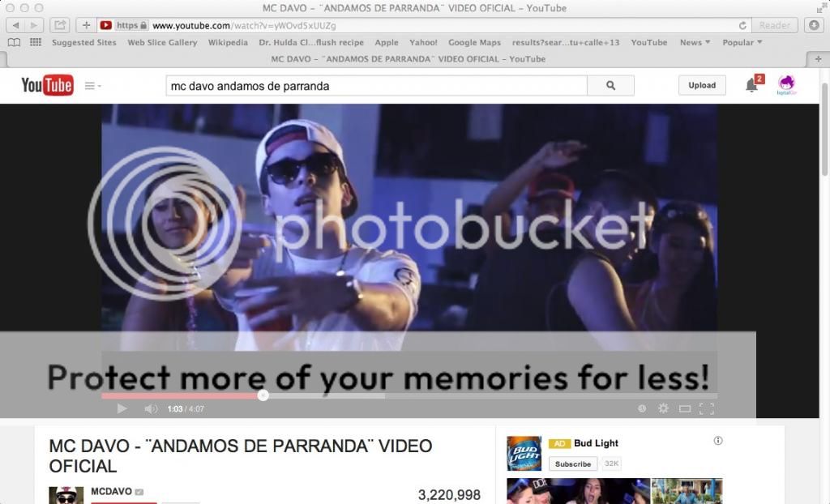Click the Reader button

[x=774, y=25]
